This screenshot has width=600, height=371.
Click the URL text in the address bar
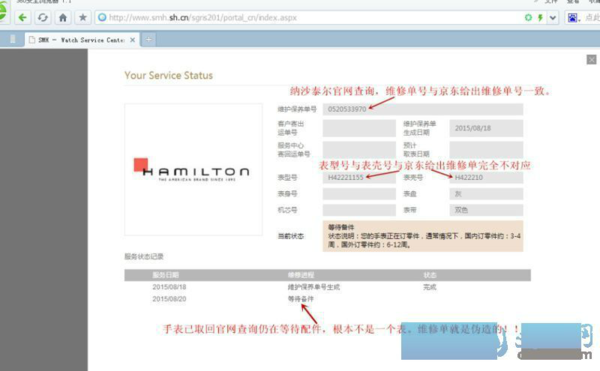(x=203, y=18)
